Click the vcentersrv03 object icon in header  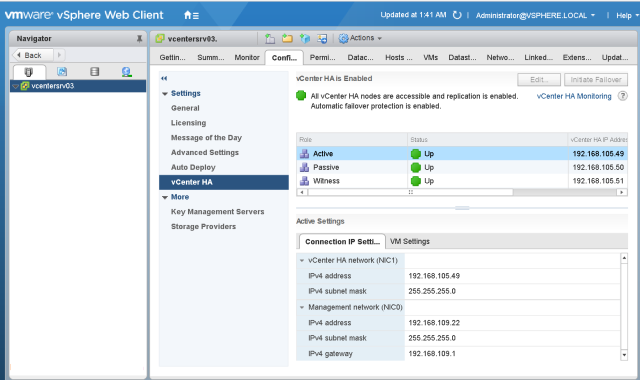(x=160, y=39)
